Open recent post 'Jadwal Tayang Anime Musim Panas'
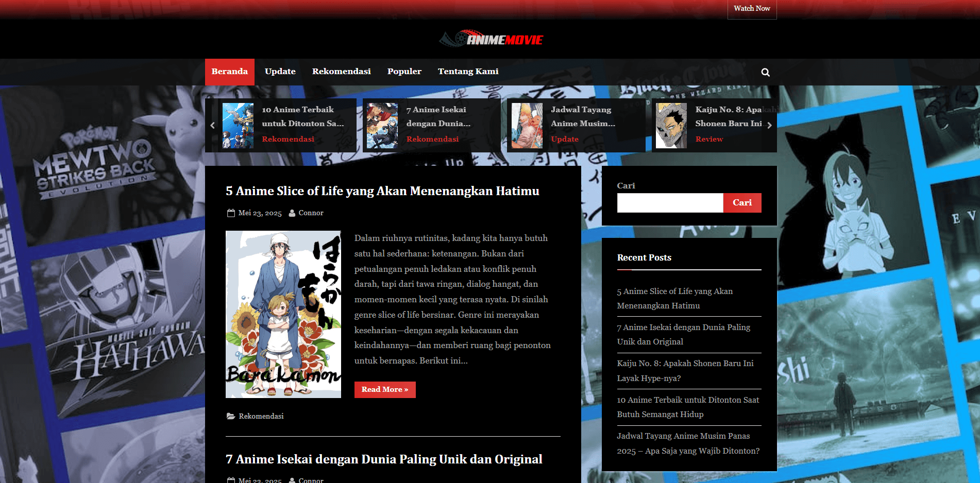The image size is (980, 483). tap(688, 443)
